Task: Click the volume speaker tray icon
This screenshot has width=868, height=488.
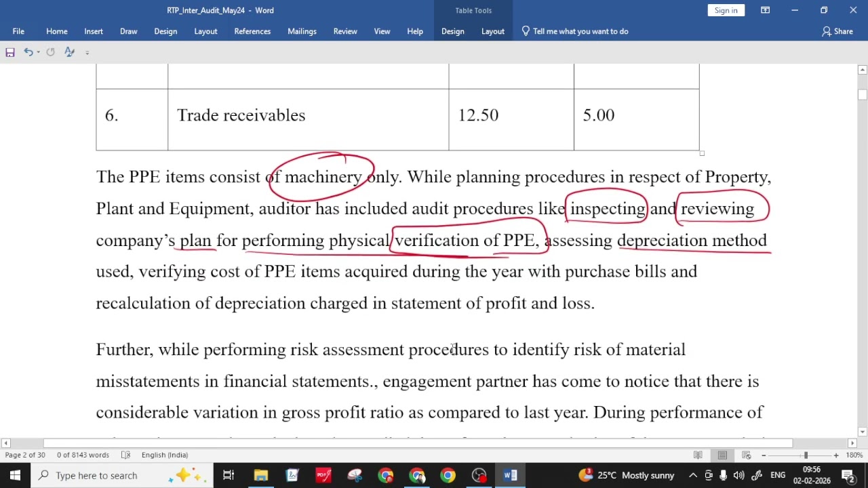Action: coord(739,475)
